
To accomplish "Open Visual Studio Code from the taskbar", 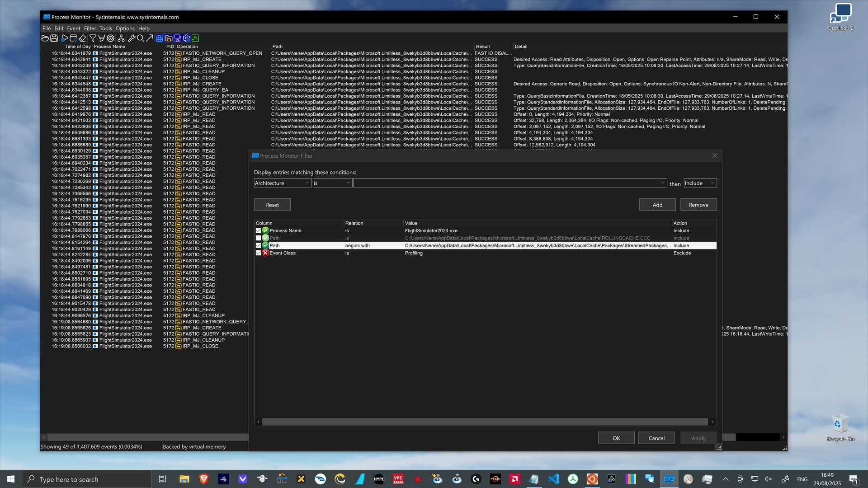I will click(x=553, y=479).
